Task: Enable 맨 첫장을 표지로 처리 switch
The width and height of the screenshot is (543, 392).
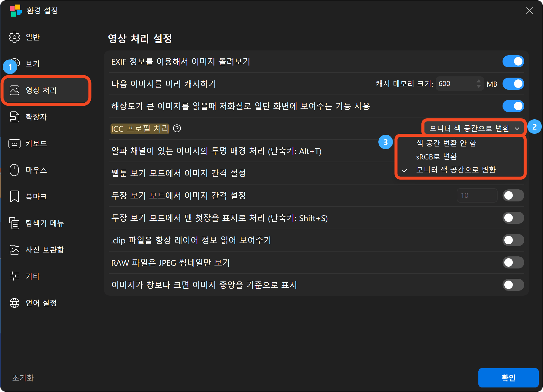Action: [513, 218]
